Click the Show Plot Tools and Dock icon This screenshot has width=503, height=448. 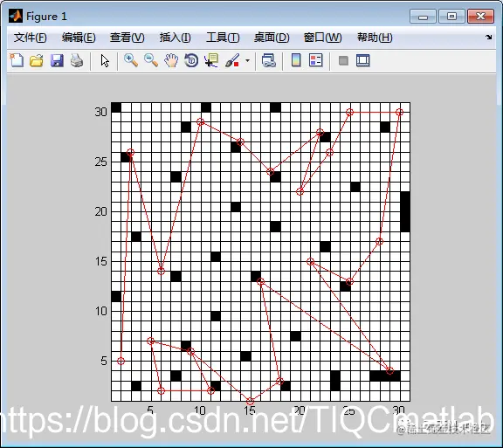363,60
